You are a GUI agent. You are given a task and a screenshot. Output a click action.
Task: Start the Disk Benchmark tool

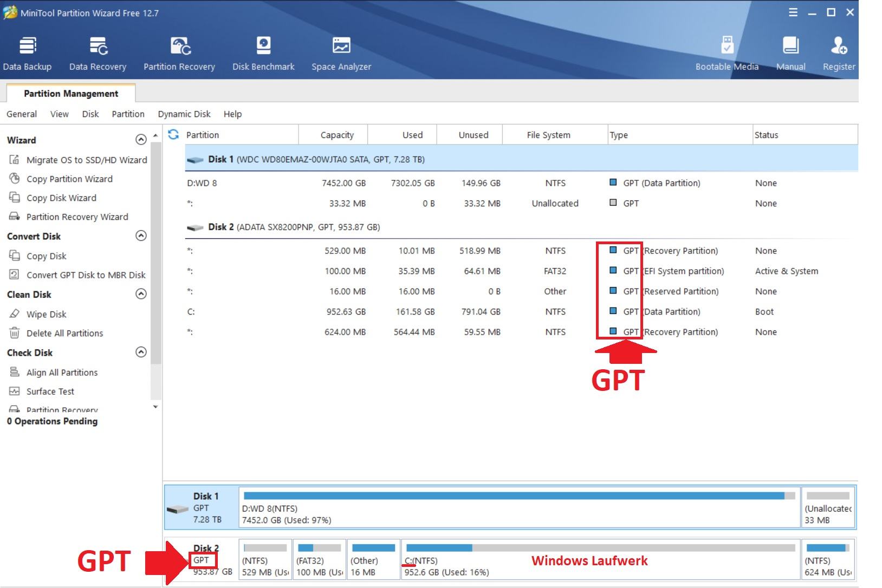263,54
